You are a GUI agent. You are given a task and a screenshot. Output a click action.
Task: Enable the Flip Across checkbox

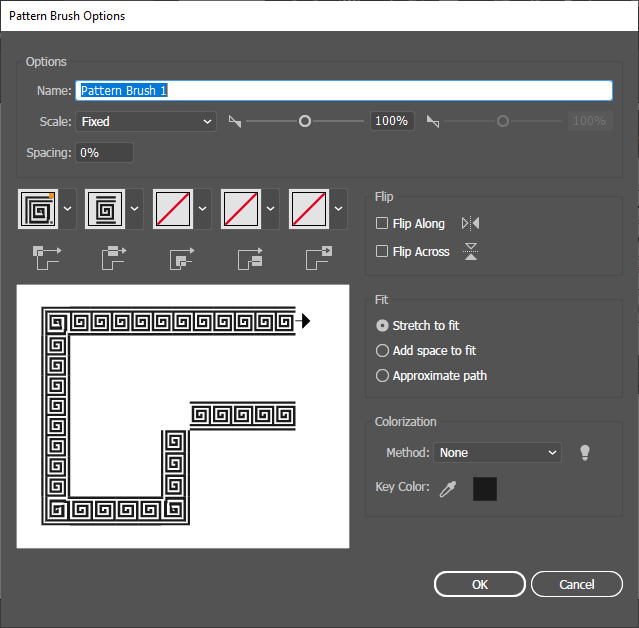pos(382,251)
